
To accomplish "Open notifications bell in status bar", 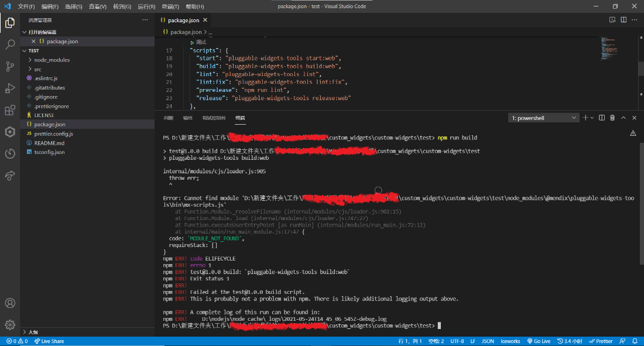I will (635, 341).
